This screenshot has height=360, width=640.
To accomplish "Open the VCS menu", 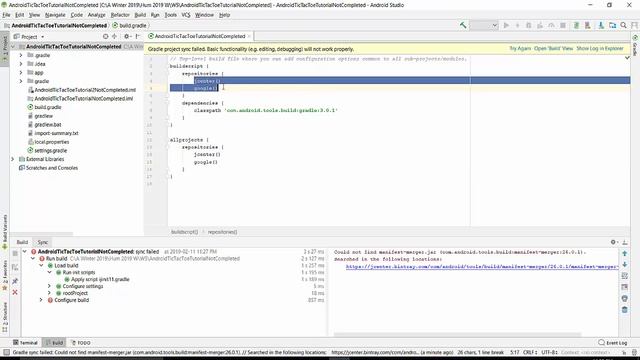I will (x=186, y=15).
